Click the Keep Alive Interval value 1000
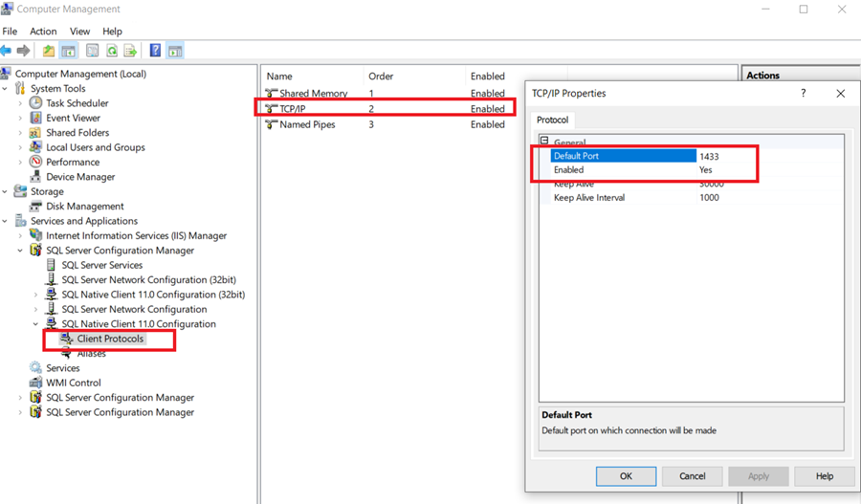 (710, 198)
